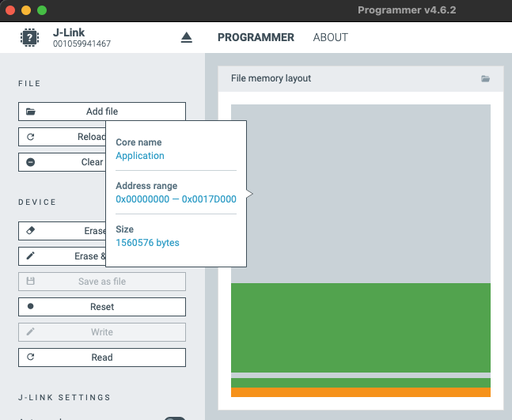Eject the connected J-Link device
The image size is (512, 420).
tap(187, 38)
